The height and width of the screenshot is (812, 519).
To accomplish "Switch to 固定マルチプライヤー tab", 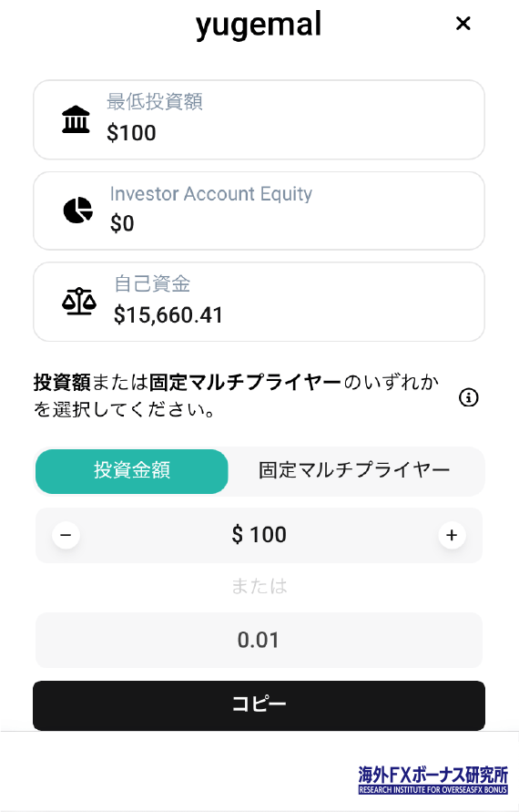I will 354,471.
